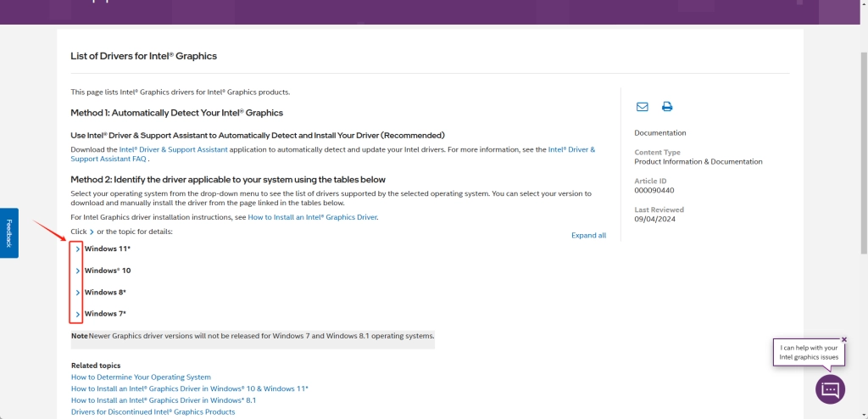Expand the Windows 7* chevron

pyautogui.click(x=77, y=314)
